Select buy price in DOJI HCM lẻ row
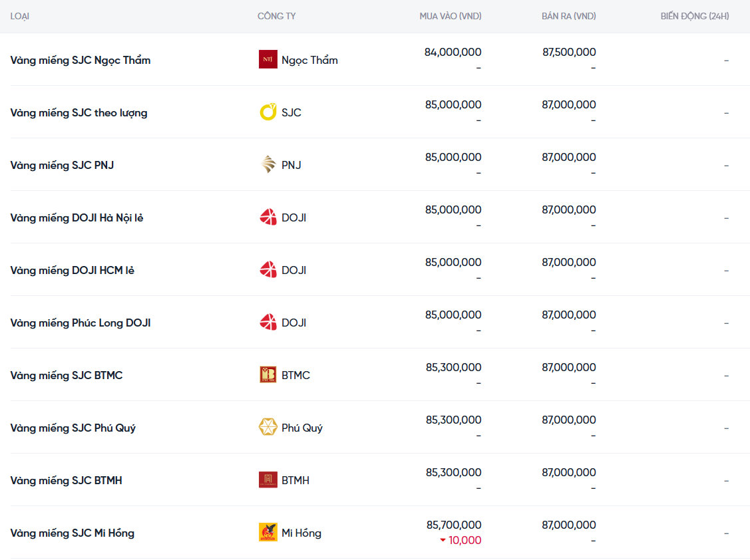The width and height of the screenshot is (750, 560). [453, 263]
